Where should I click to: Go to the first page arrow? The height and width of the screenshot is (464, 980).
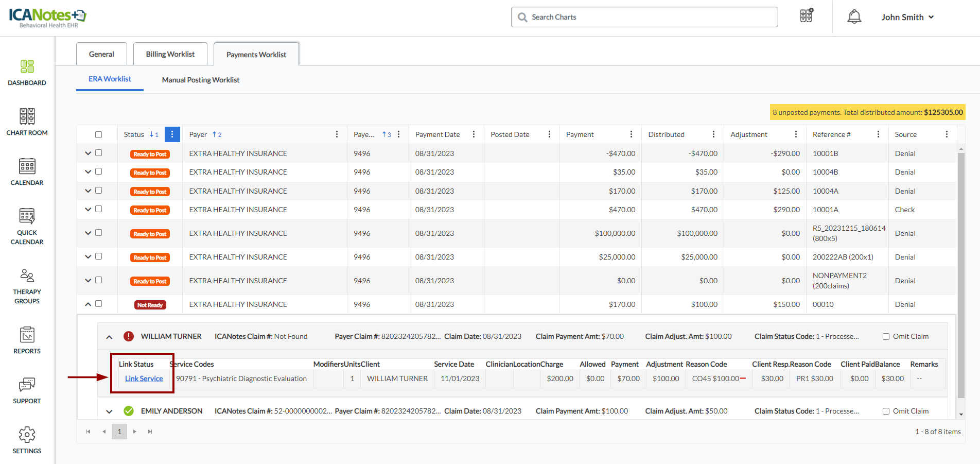(88, 432)
